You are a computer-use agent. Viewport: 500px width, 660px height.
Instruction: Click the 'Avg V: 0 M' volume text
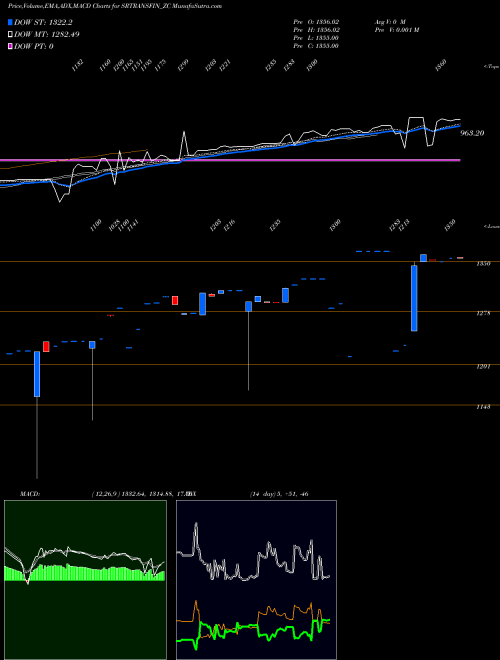(x=389, y=21)
